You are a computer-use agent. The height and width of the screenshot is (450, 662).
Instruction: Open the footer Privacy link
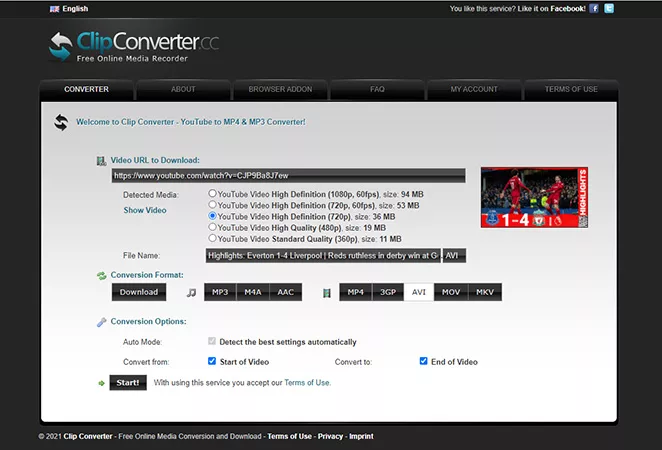point(330,436)
